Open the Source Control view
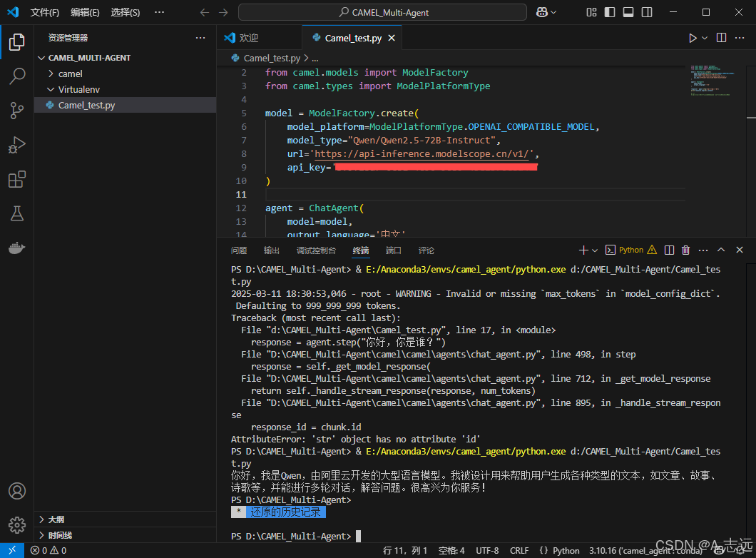 [17, 111]
